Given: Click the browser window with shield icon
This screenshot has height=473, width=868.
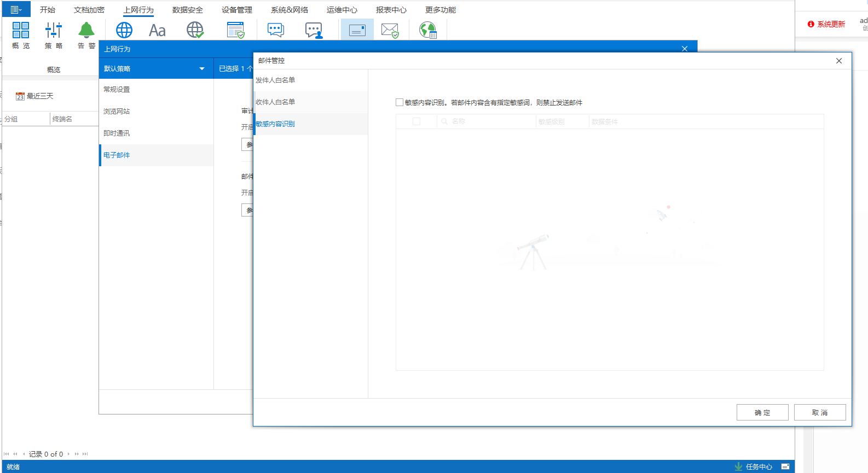Looking at the screenshot, I should coord(236,30).
